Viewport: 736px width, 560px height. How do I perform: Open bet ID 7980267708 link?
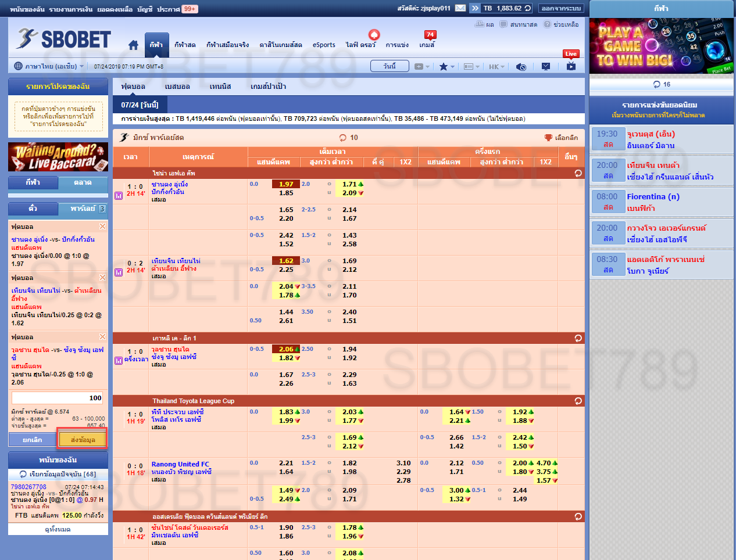28,487
